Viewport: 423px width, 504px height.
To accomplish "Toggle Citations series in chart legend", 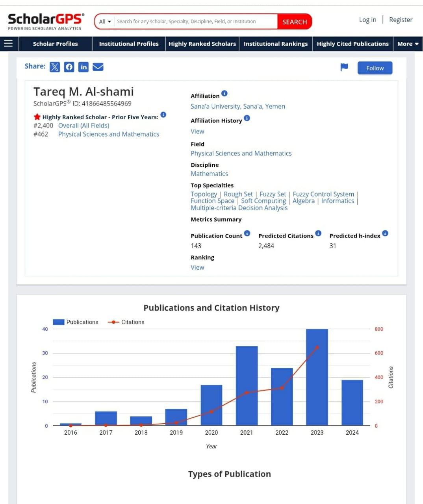I will (126, 322).
